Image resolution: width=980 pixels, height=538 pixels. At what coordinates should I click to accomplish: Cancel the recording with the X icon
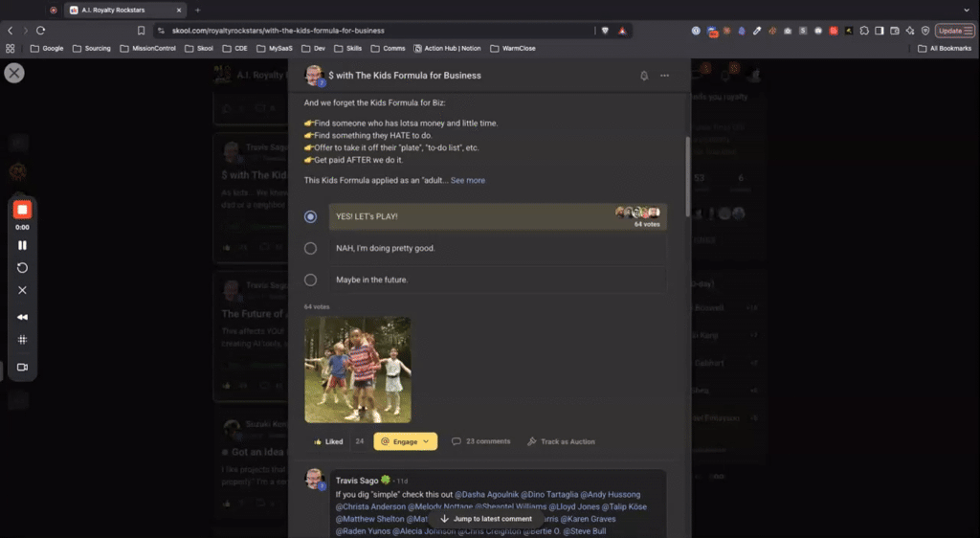pos(23,291)
